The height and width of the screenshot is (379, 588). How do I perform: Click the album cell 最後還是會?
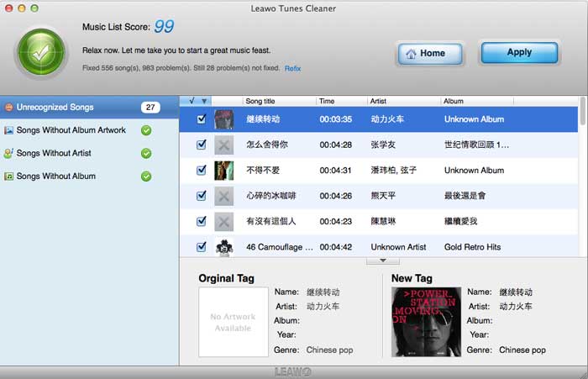465,196
